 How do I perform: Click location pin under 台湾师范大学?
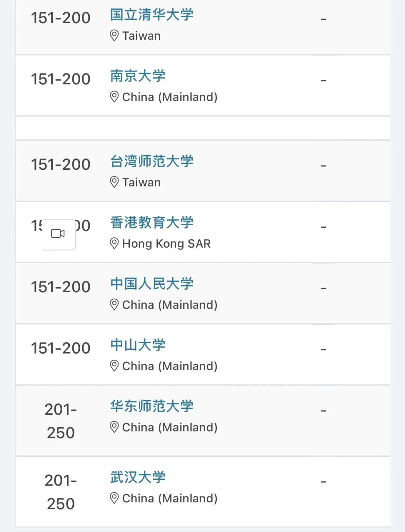114,182
